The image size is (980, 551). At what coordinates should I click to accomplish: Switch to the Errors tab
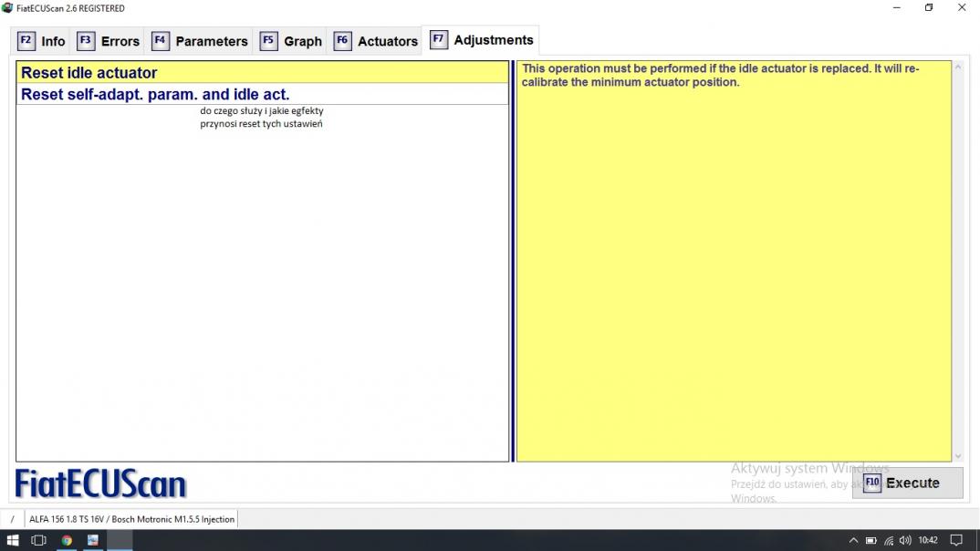click(108, 41)
